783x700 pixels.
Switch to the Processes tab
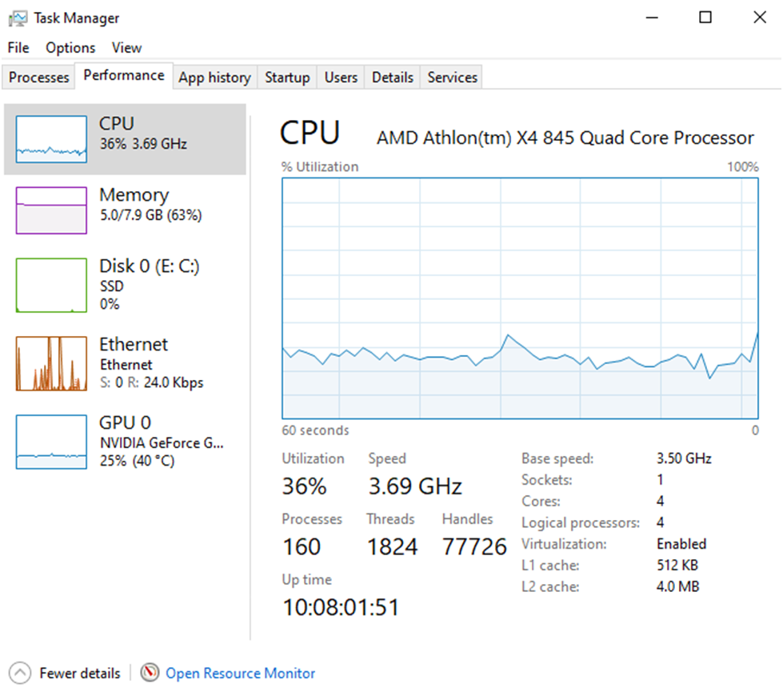click(x=38, y=78)
